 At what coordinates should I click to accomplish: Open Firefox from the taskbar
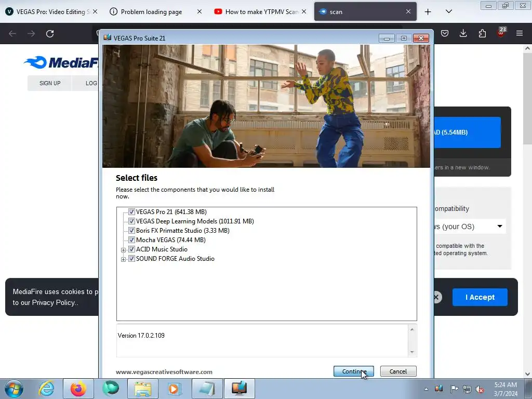[x=78, y=389]
